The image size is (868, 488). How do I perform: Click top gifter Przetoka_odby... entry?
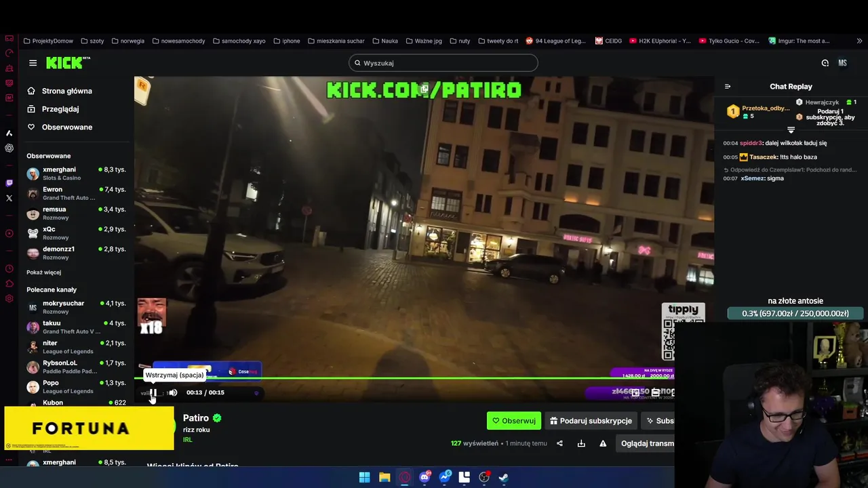[758, 112]
